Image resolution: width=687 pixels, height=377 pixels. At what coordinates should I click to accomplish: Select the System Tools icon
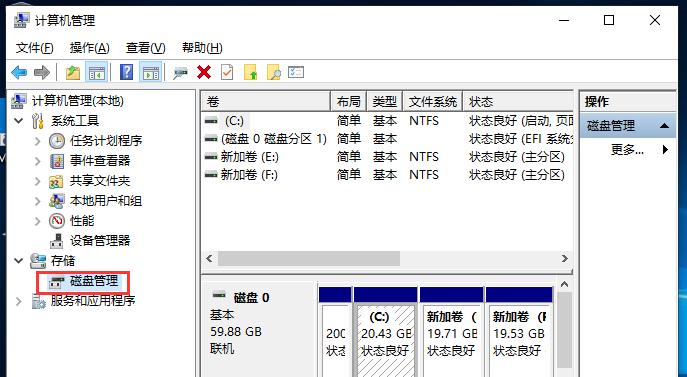tap(38, 121)
